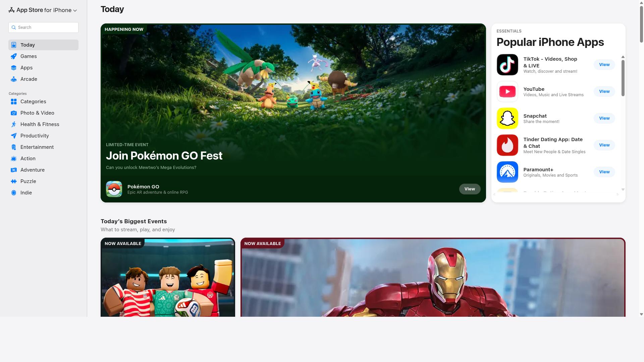Click the YouTube app title text

pos(534,89)
